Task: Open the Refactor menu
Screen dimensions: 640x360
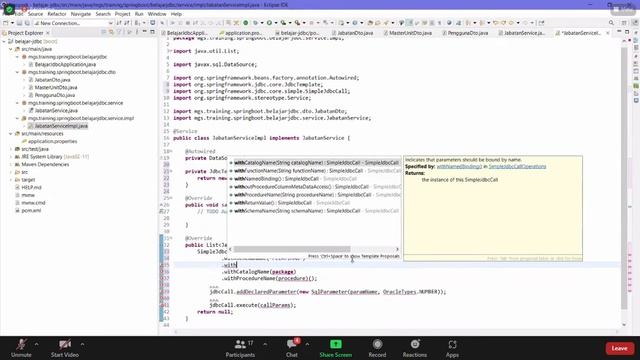Action: [57, 14]
